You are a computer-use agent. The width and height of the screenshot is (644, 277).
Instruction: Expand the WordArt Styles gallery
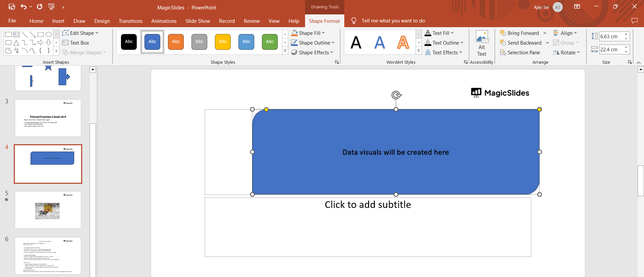point(418,51)
